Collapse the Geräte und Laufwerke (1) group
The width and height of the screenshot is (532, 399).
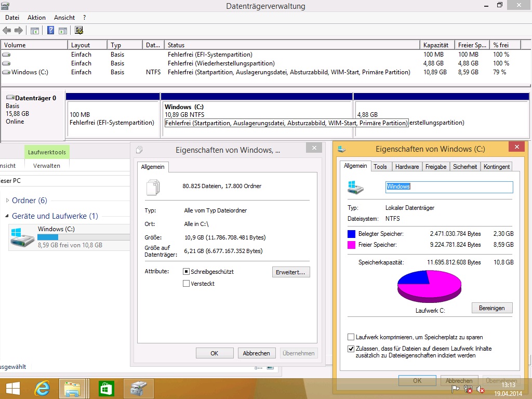(x=7, y=216)
